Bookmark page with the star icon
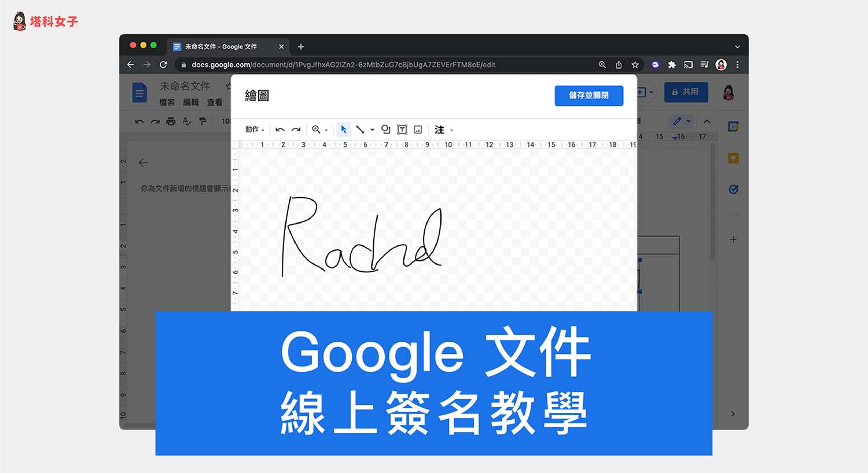Screen dimensions: 868x473 [635, 65]
